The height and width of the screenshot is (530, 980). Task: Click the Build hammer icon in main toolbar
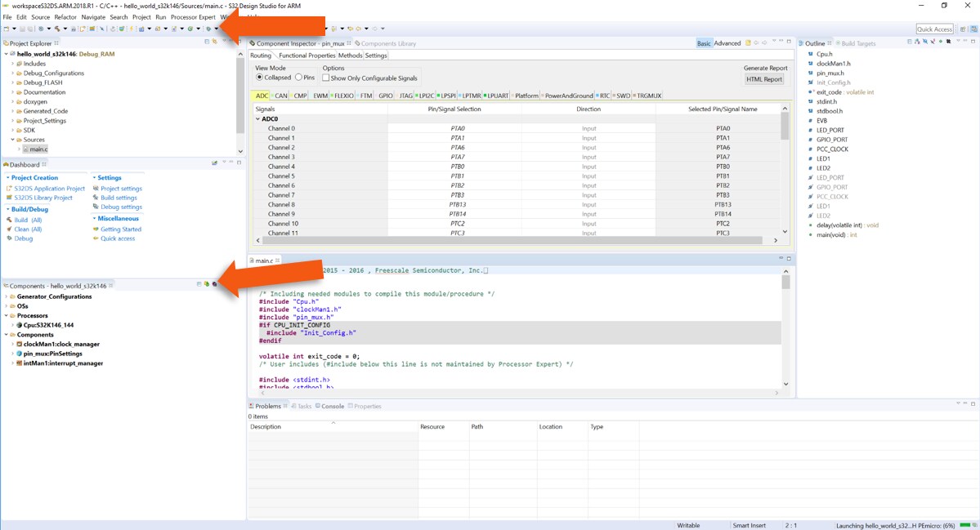tap(56, 29)
